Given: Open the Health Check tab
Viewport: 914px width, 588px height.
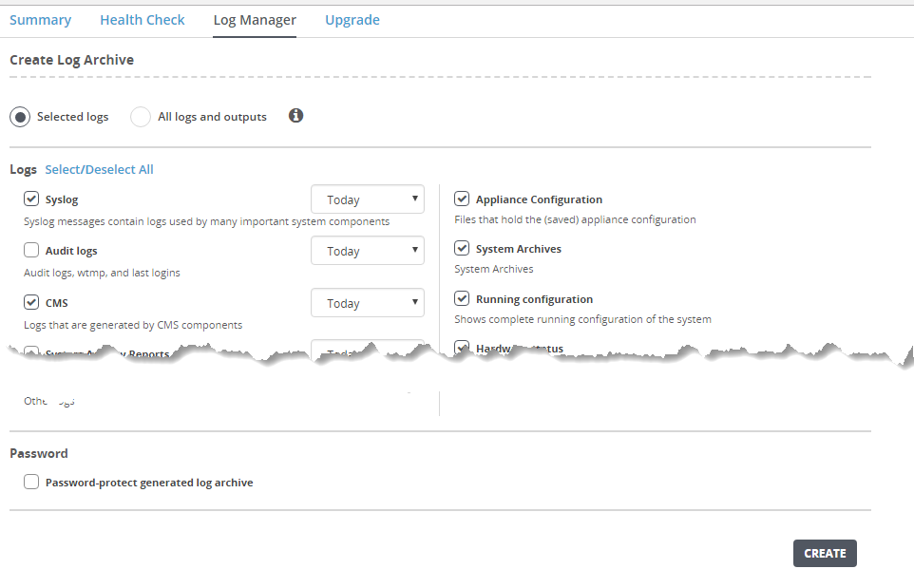Looking at the screenshot, I should 143,20.
